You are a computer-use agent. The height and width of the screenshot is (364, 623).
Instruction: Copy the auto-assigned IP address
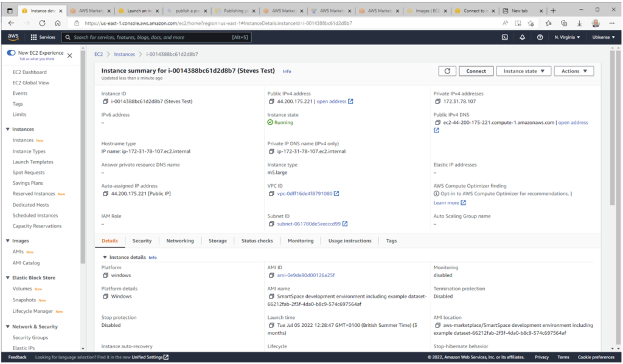click(105, 194)
